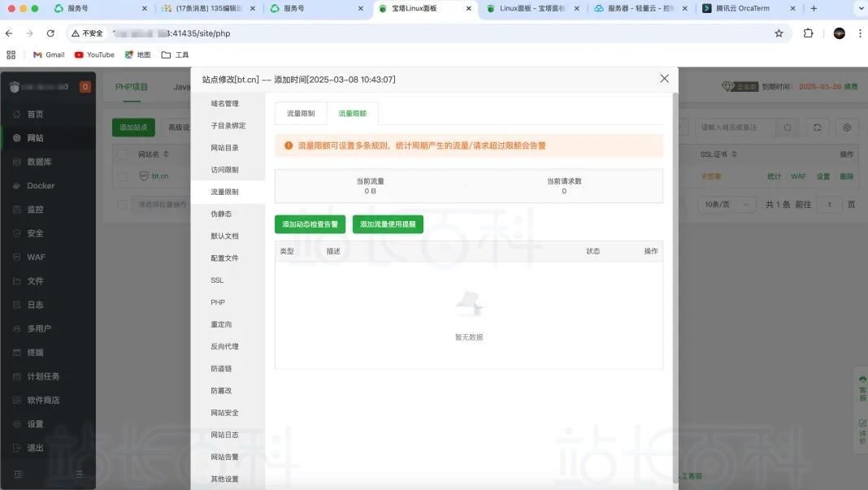Viewport: 868px width, 490px height.
Task: Open WAF in the sidebar
Action: point(36,257)
